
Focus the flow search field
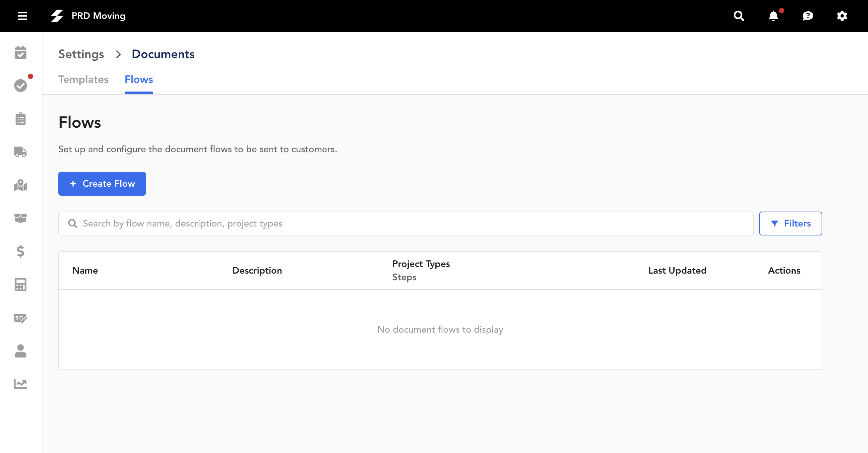[x=406, y=224]
